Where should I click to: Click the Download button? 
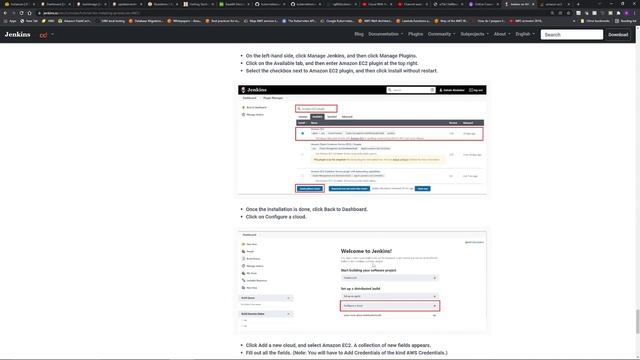point(618,35)
